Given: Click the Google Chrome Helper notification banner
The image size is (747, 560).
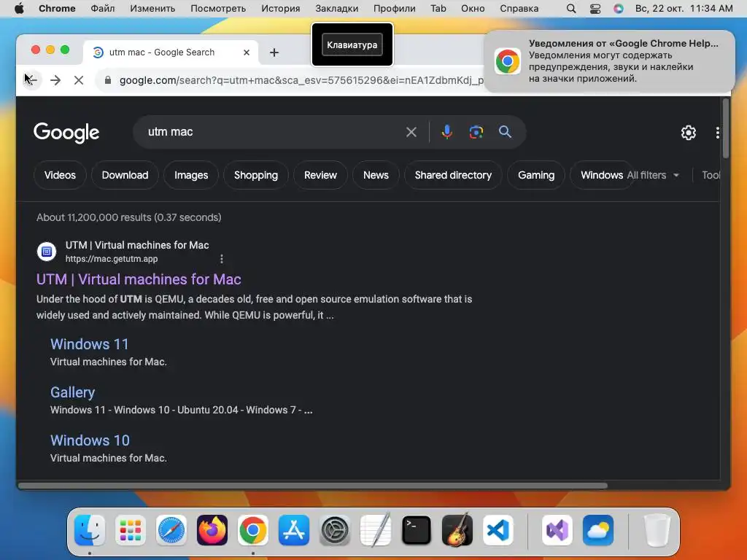Looking at the screenshot, I should (609, 61).
